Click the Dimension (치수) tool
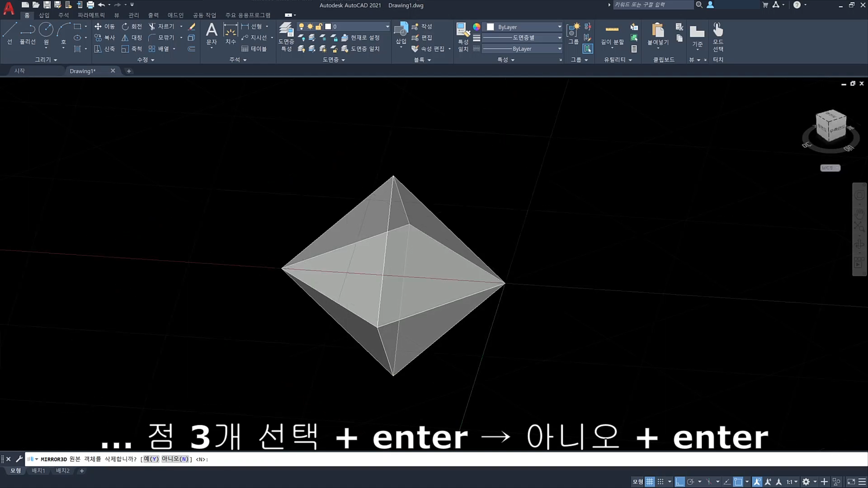Screen dimensions: 868x488 coord(231,34)
